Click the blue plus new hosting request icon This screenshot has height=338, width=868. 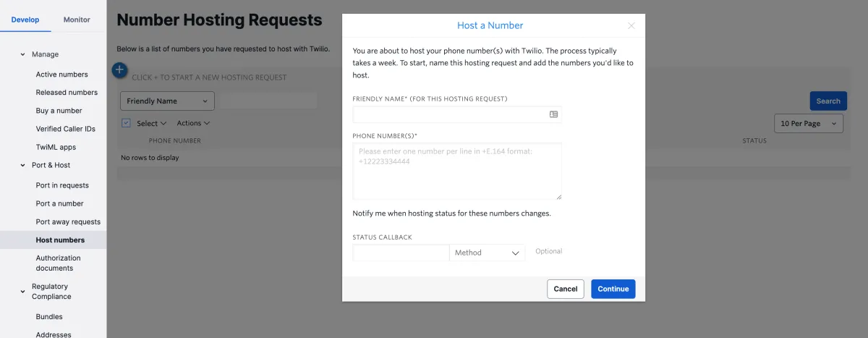coord(120,70)
